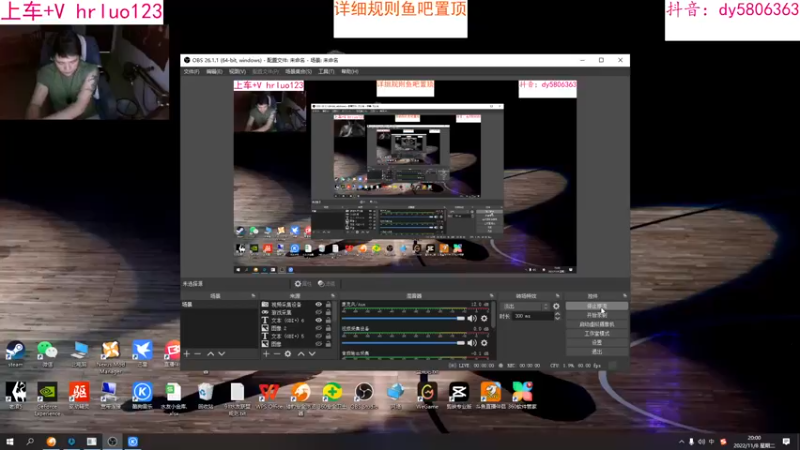The height and width of the screenshot is (450, 800).
Task: Open the Windows Start menu
Action: 10,441
